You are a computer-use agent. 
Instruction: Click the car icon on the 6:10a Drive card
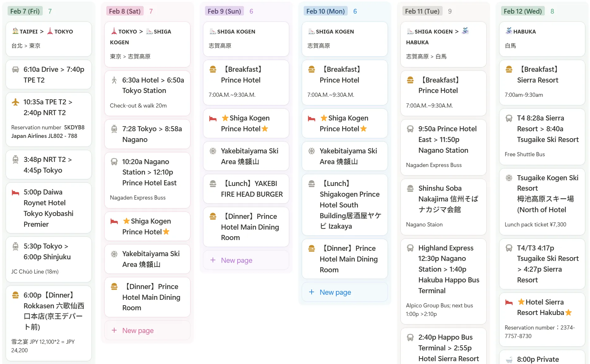coord(15,70)
